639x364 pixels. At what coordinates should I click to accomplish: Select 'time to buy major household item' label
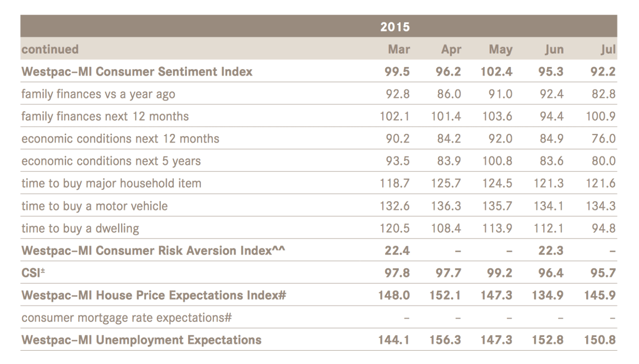[x=111, y=183]
